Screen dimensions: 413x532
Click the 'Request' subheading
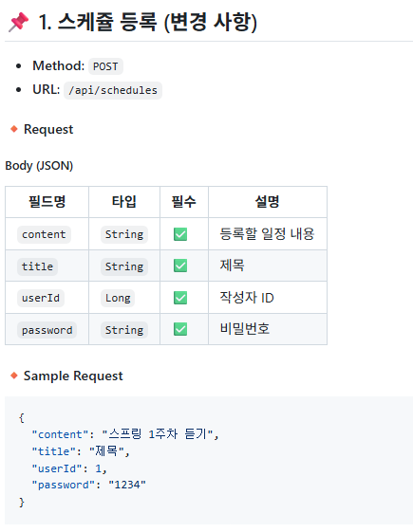pyautogui.click(x=48, y=129)
